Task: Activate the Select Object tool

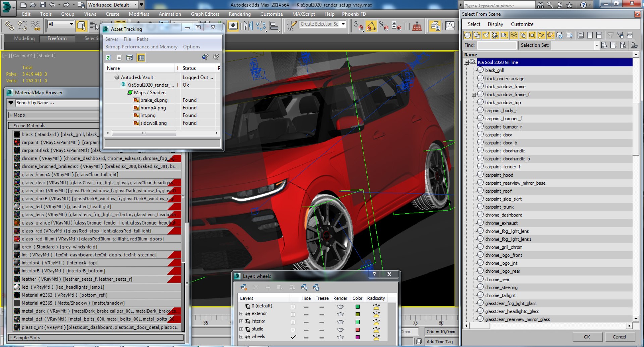Action: [x=81, y=26]
